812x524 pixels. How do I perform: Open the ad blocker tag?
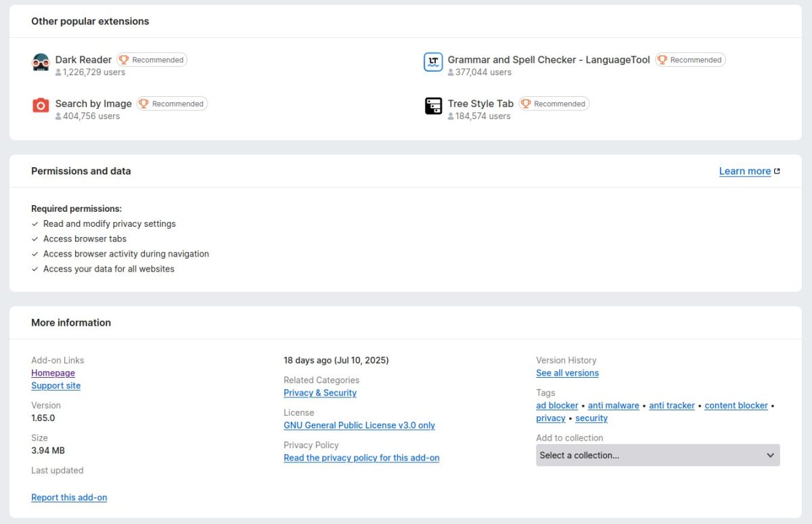point(557,405)
